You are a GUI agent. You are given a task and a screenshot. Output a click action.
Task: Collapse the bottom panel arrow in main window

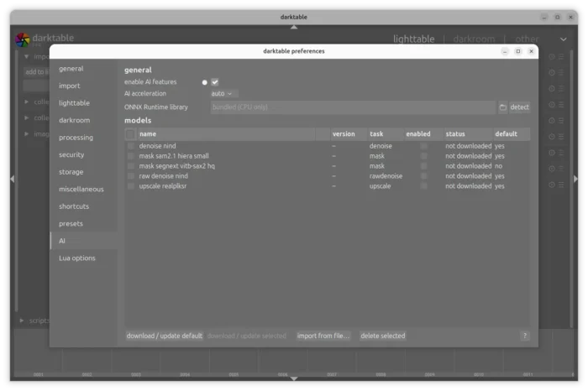[x=294, y=378]
